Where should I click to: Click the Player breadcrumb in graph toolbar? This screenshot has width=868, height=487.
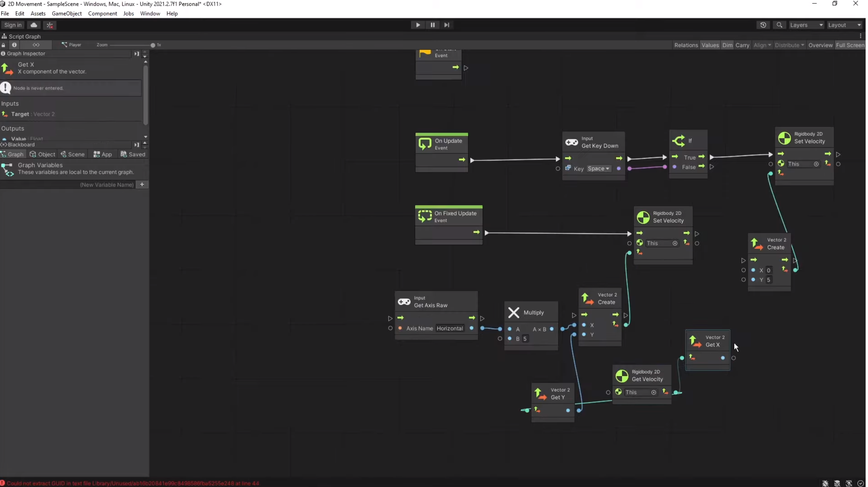72,45
